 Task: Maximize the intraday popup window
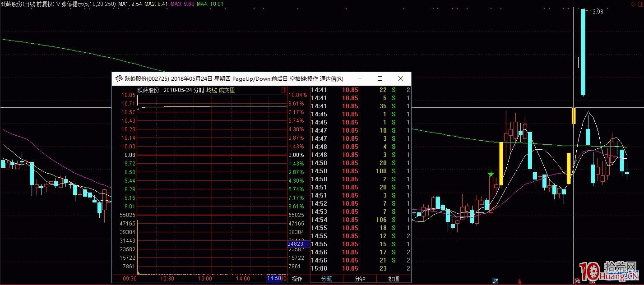(x=380, y=78)
